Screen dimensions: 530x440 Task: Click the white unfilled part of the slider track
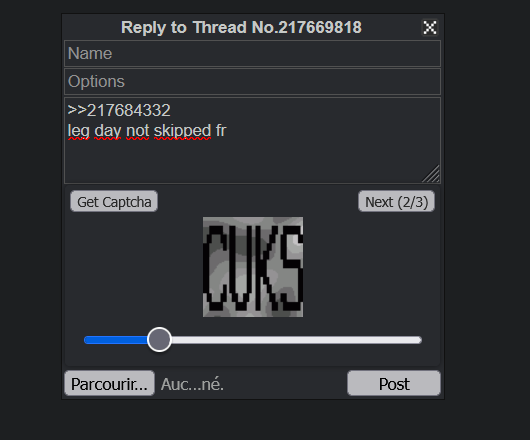point(296,340)
